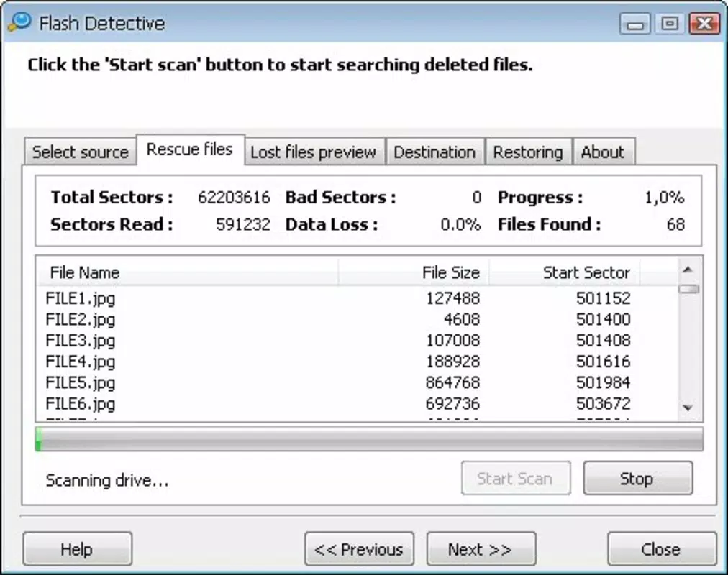
Task: Sort by the File Size column header
Action: pos(414,272)
